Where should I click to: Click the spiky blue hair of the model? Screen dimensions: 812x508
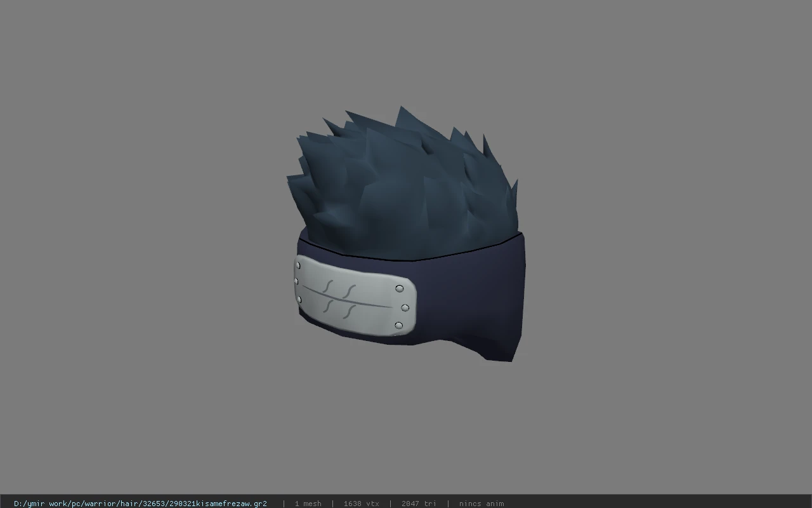pos(404,184)
